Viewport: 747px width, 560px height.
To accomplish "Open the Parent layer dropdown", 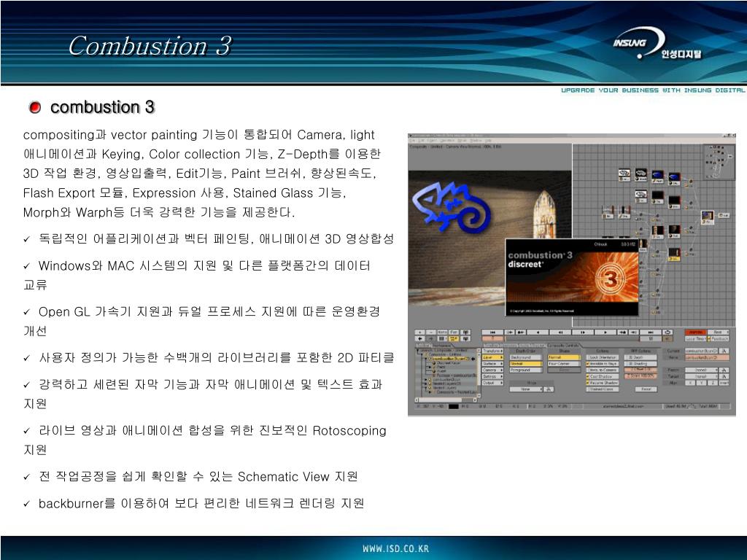I will [701, 370].
